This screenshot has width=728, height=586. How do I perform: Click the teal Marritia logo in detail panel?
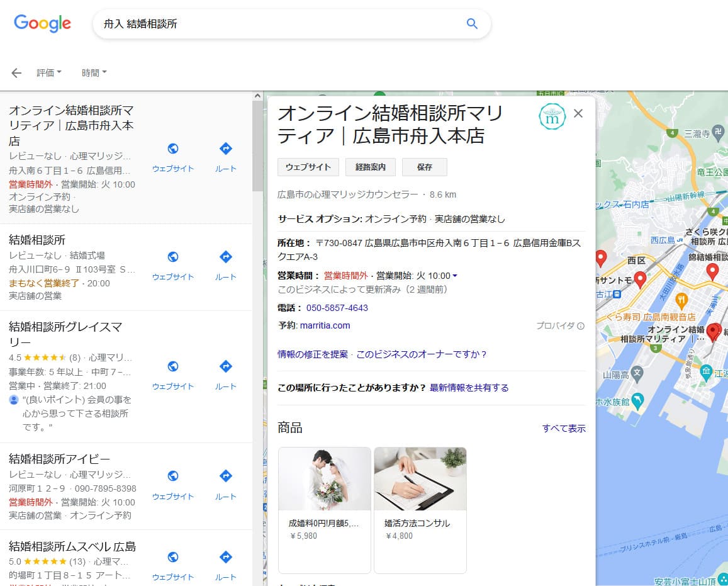pyautogui.click(x=552, y=116)
